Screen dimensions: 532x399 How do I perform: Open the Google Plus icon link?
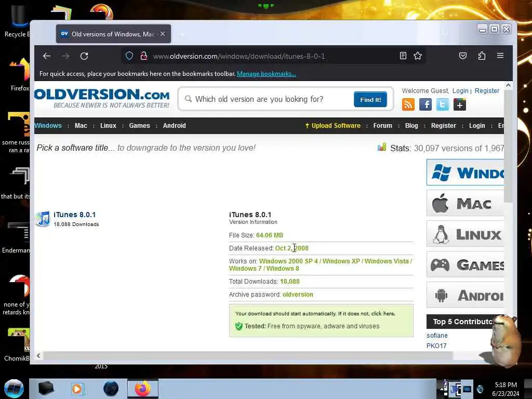click(x=460, y=104)
